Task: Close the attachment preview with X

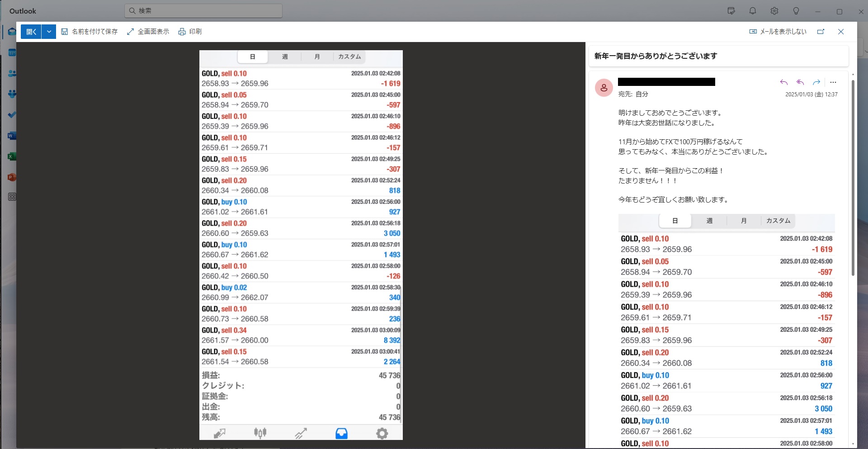Action: 841,32
